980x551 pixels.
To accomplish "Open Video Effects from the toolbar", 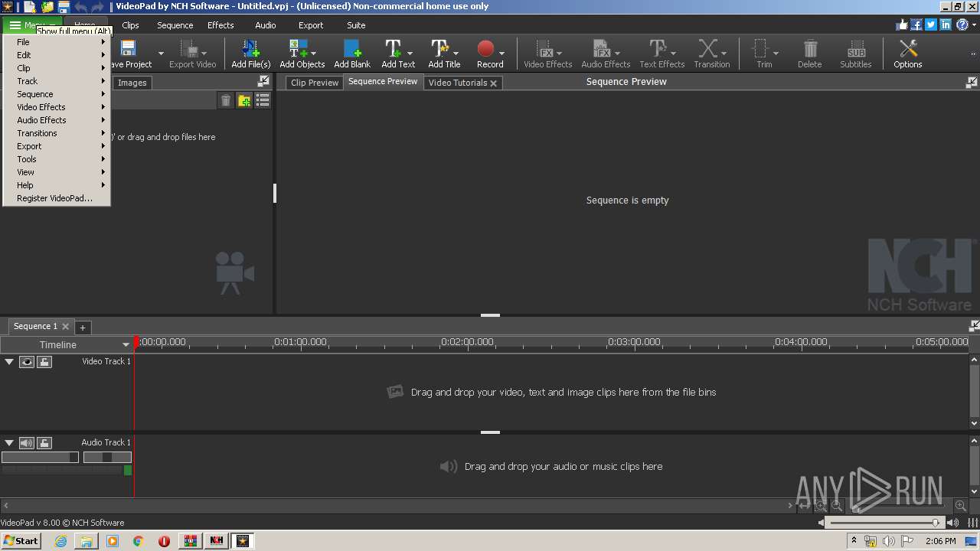I will pyautogui.click(x=546, y=49).
